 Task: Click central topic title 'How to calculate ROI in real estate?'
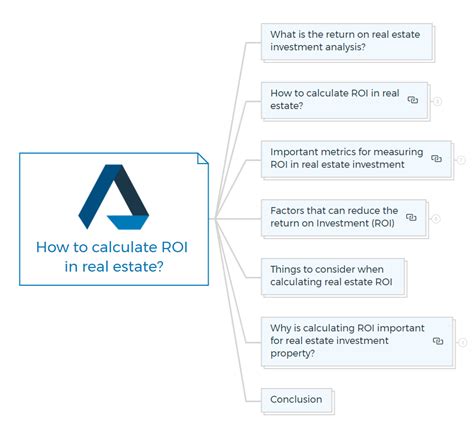[x=113, y=257]
